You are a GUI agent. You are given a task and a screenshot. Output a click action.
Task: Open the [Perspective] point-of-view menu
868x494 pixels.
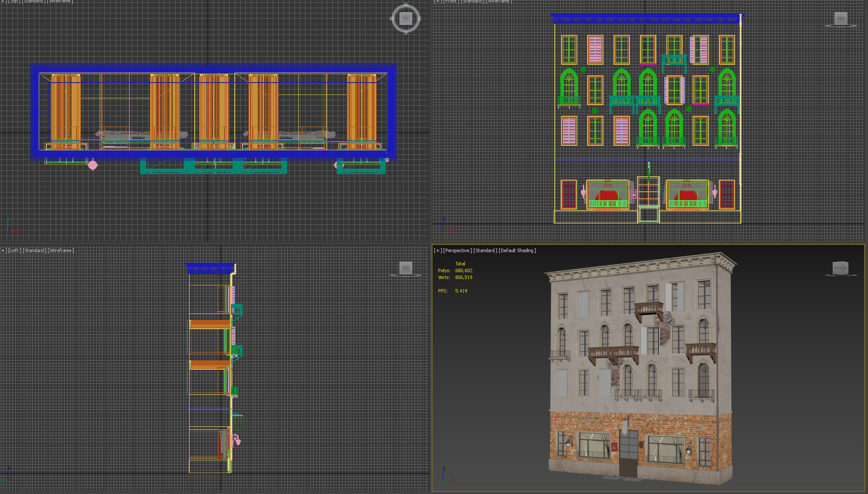click(x=458, y=250)
